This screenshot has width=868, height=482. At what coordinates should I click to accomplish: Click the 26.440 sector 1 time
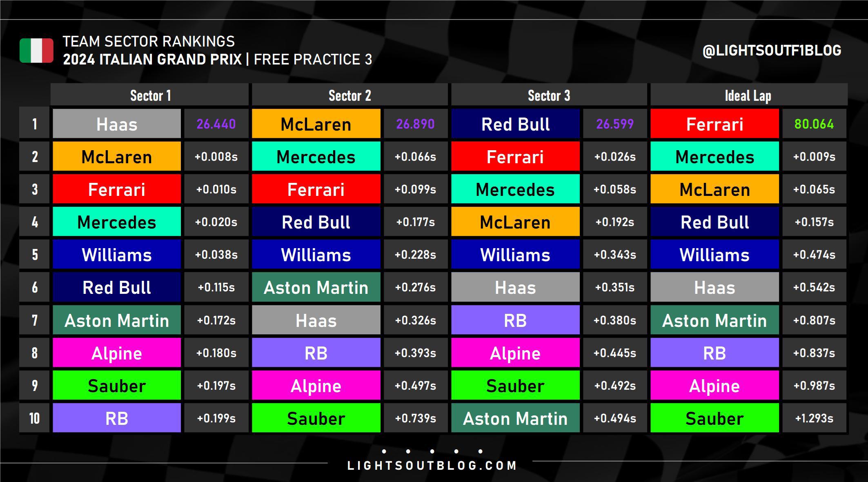(216, 124)
